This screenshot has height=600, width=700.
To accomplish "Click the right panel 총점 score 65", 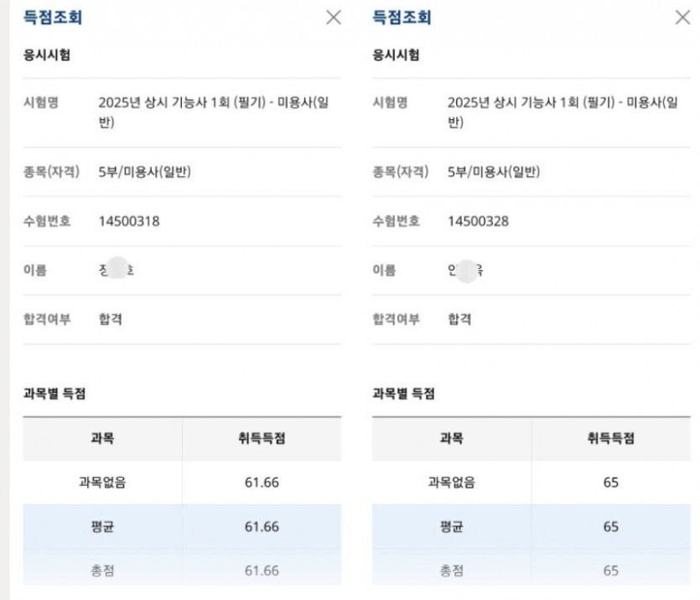I will pyautogui.click(x=610, y=571).
